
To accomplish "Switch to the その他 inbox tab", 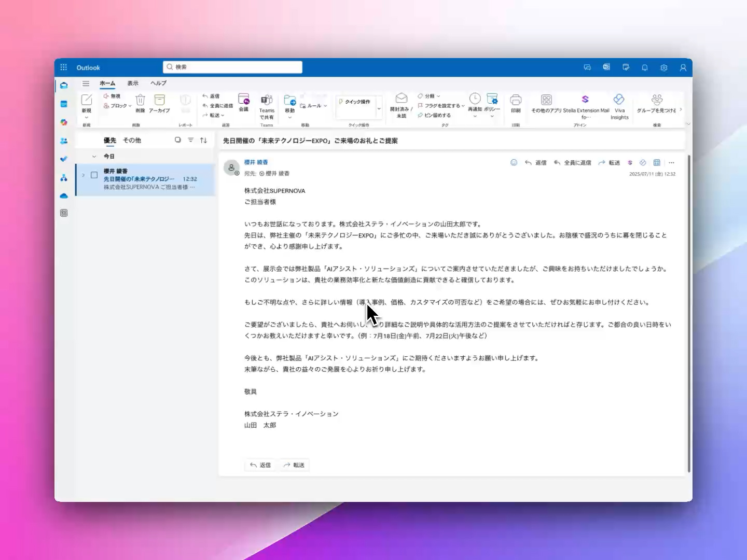I will [132, 140].
